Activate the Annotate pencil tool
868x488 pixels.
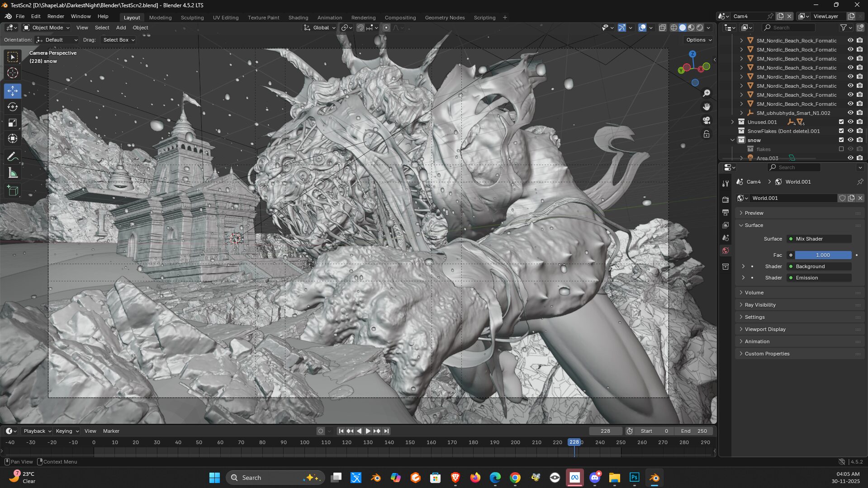pos(13,157)
